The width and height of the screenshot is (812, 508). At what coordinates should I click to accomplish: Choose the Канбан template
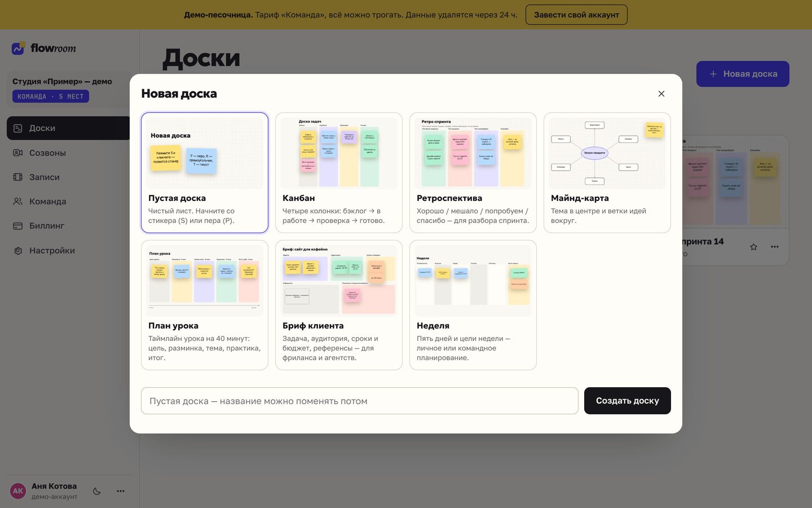339,173
